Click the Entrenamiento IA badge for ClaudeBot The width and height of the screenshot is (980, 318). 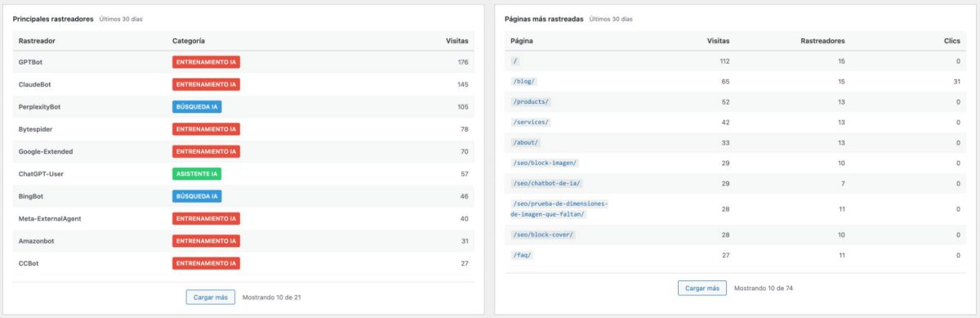coord(206,84)
